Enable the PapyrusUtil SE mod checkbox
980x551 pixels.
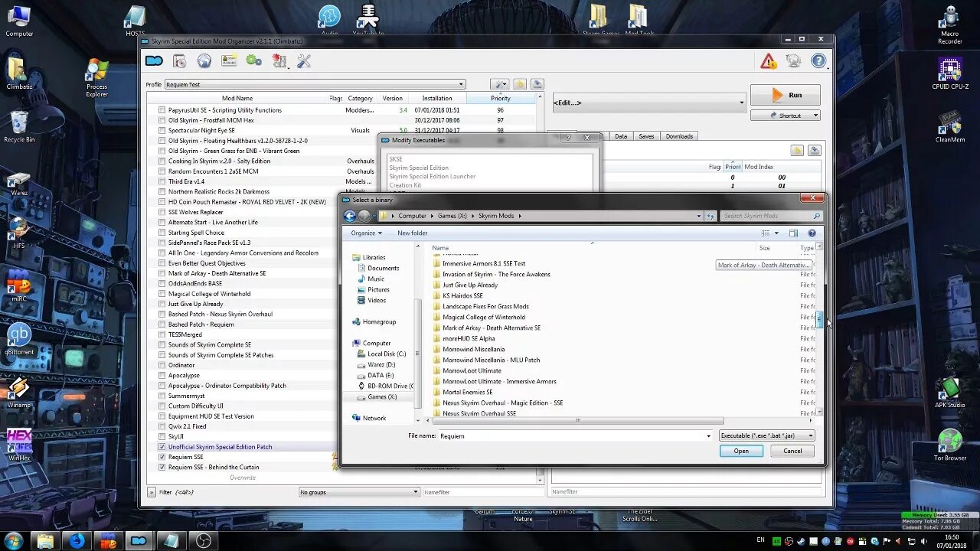coord(162,110)
